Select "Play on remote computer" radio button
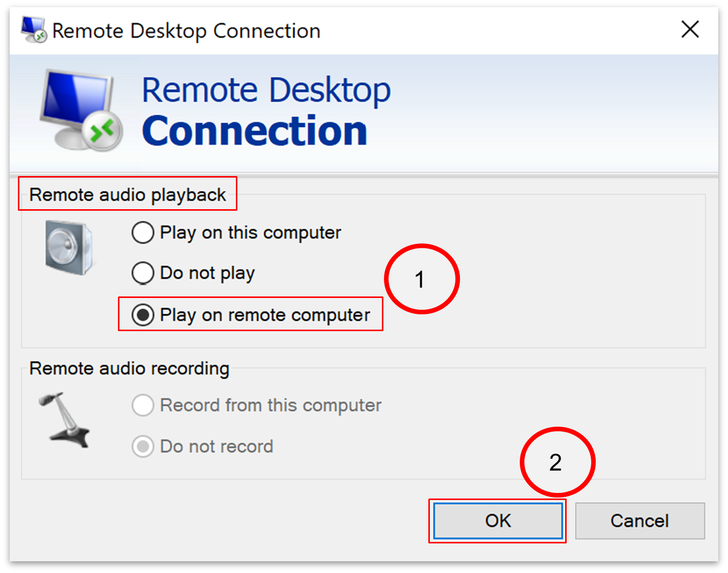The height and width of the screenshot is (573, 728). tap(143, 315)
